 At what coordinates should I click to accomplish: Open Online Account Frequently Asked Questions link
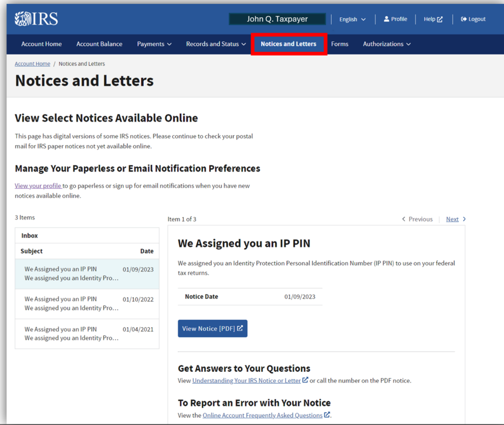click(x=262, y=415)
